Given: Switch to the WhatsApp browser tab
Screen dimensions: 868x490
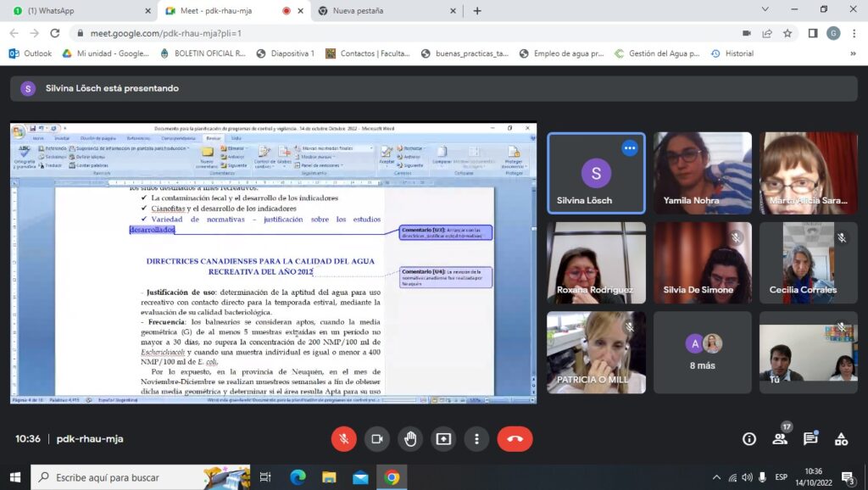Looking at the screenshot, I should [x=79, y=10].
